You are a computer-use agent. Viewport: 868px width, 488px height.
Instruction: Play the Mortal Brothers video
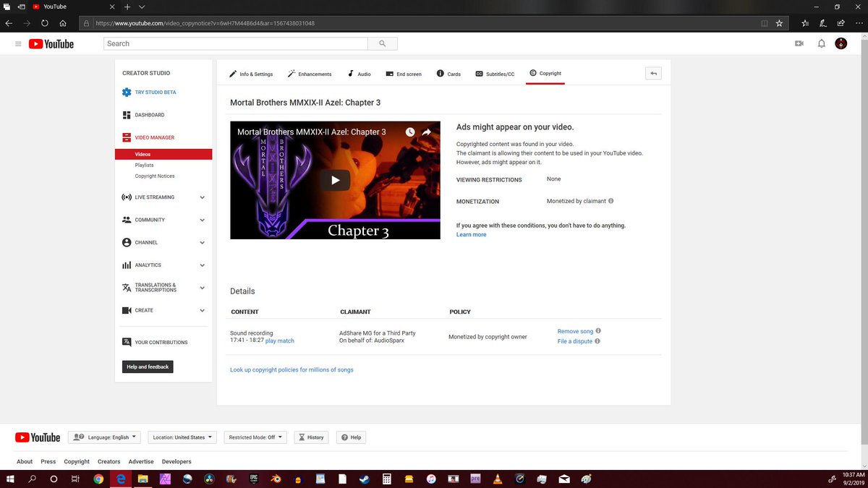tap(335, 180)
